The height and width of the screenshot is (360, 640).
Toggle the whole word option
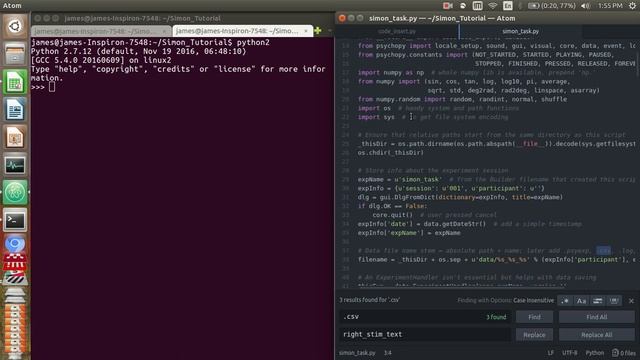[614, 301]
